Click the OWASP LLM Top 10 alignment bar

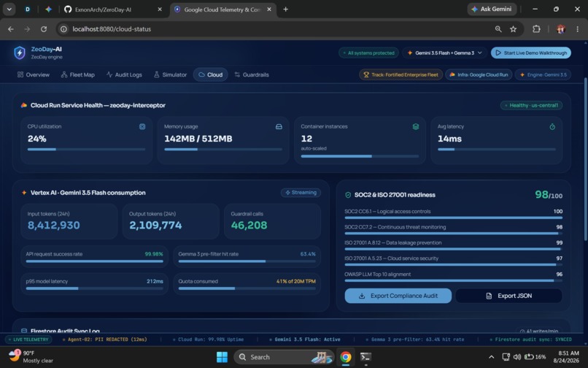[x=453, y=280]
